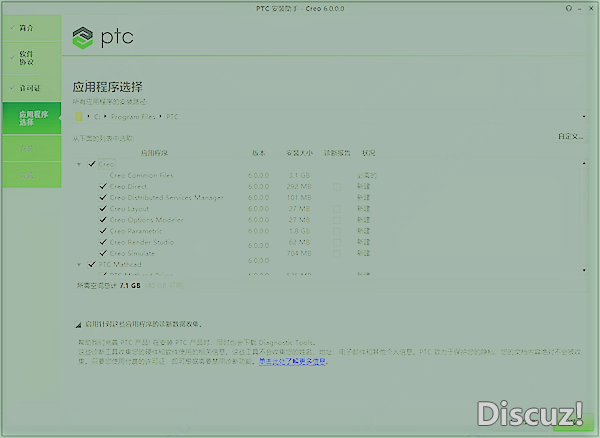Open the 单击此处了解更多信息 link
600x438 pixels.
point(292,361)
